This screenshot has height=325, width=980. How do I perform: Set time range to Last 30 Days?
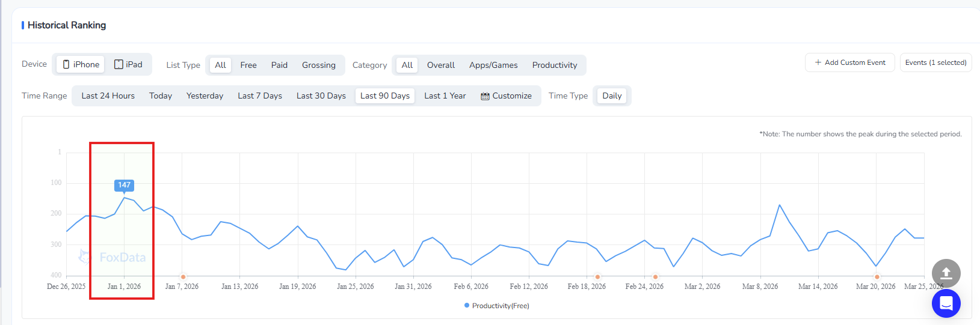tap(321, 96)
